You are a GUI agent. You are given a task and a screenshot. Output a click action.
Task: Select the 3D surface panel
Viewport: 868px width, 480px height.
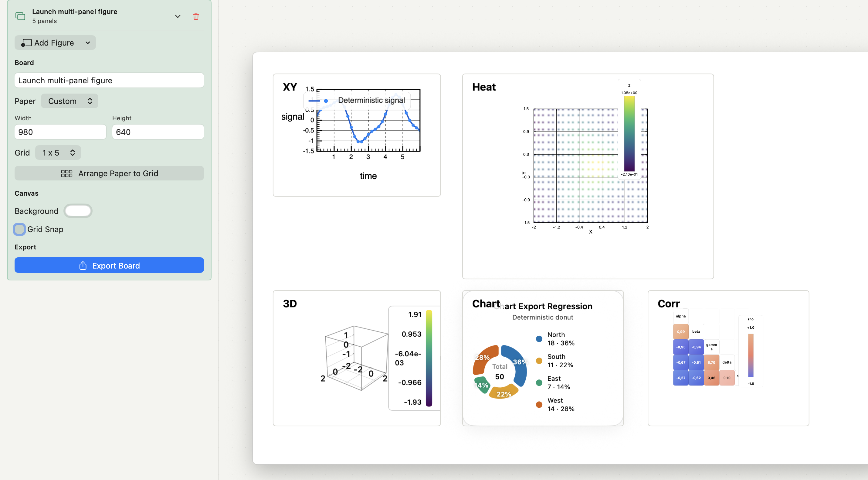tap(357, 358)
